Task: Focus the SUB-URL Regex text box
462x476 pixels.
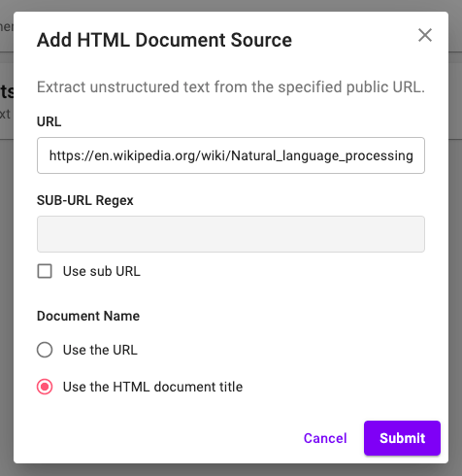Action: coord(231,234)
